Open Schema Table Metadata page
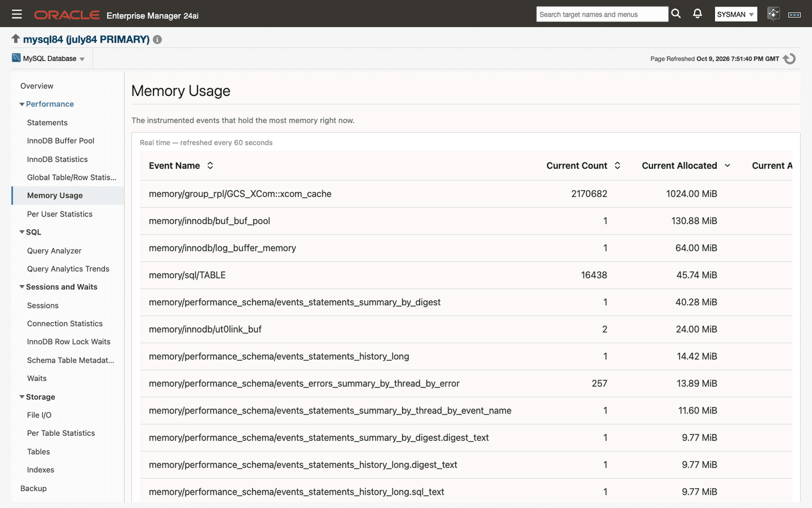The image size is (812, 508). click(71, 360)
